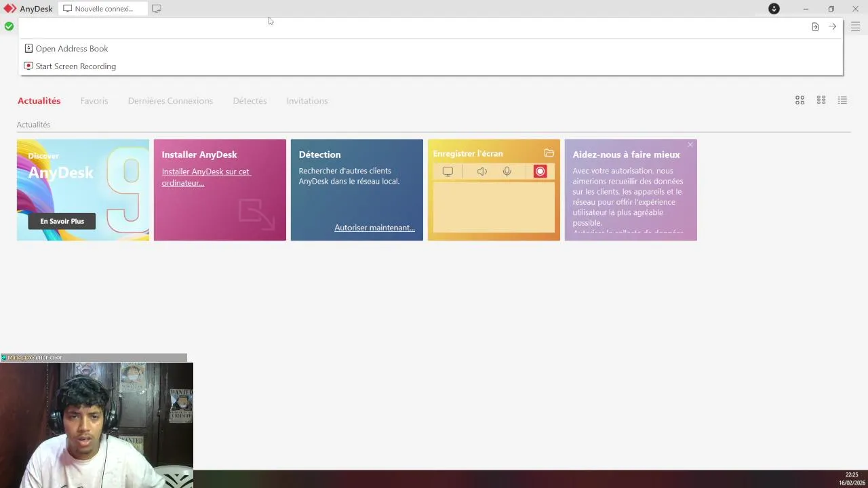Click the profile download icon in title bar
The width and height of the screenshot is (868, 488).
point(774,9)
